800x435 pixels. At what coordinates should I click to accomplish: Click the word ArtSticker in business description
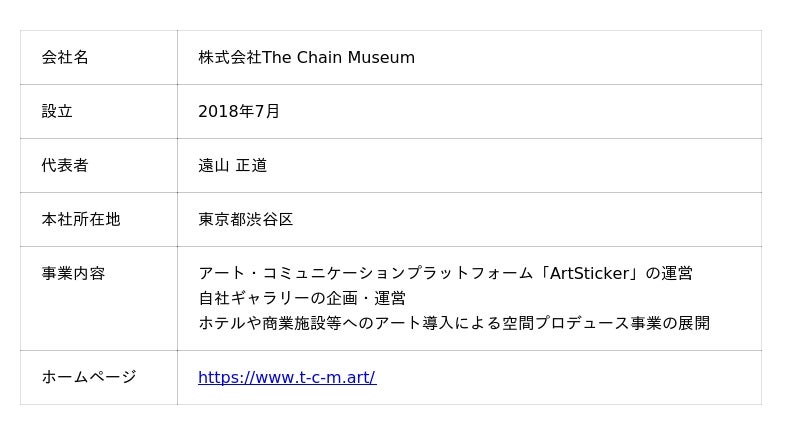pyautogui.click(x=589, y=273)
